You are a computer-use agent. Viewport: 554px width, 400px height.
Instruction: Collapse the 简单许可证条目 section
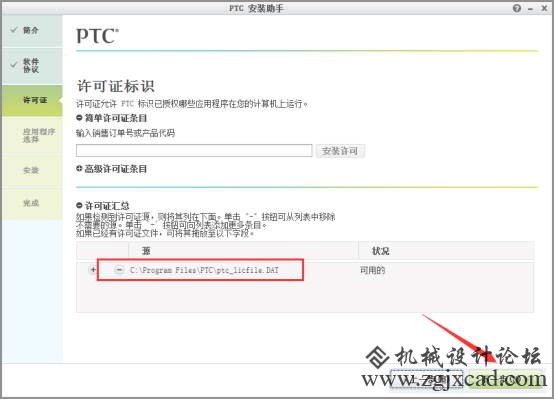click(79, 118)
